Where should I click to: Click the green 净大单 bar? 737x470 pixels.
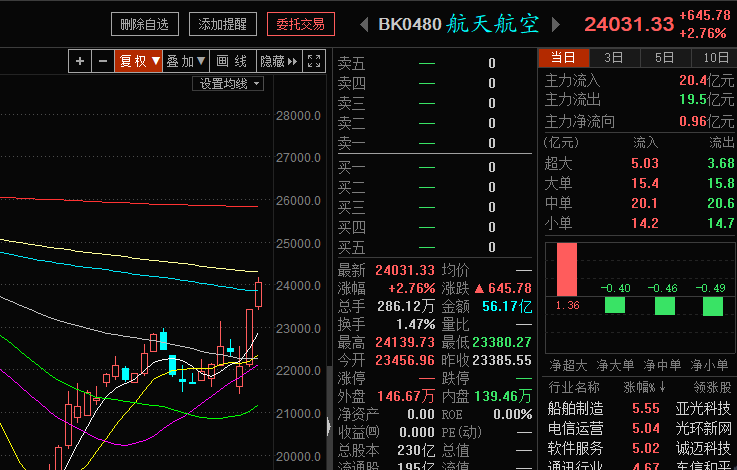[615, 305]
